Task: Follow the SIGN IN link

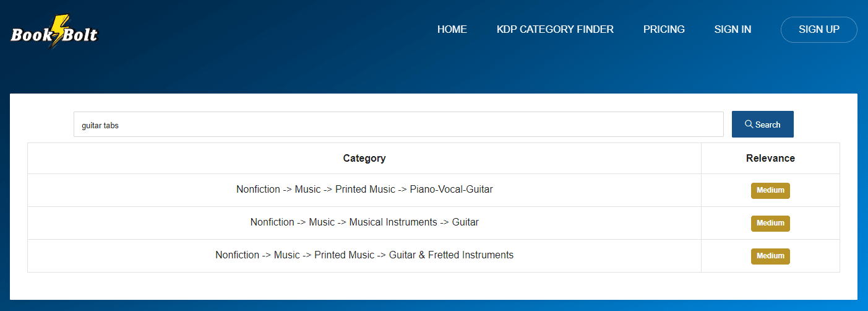Action: coord(733,29)
